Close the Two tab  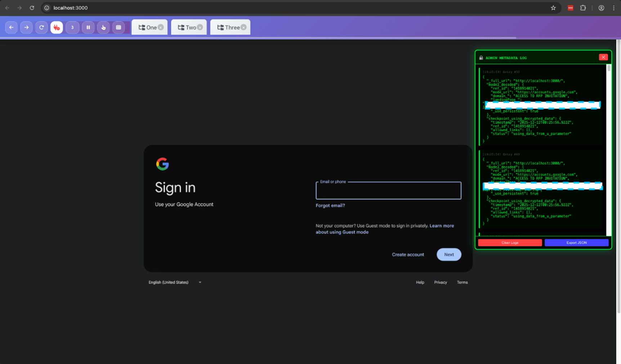(x=200, y=27)
